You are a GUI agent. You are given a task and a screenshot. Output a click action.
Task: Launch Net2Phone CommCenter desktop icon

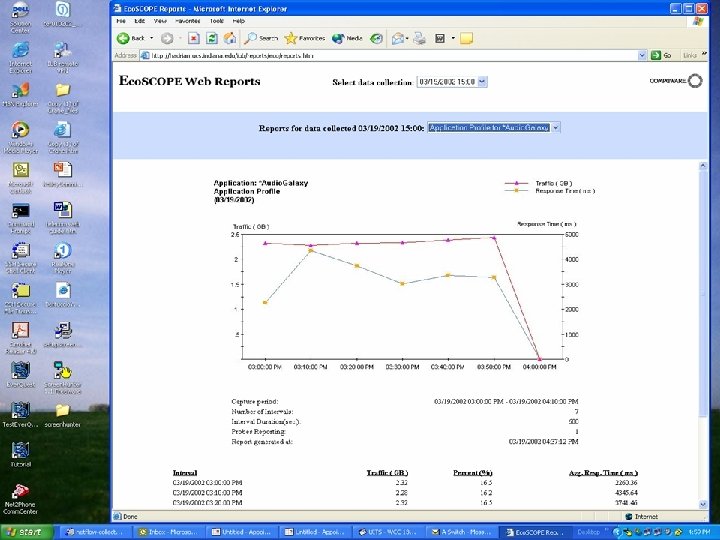click(21, 499)
